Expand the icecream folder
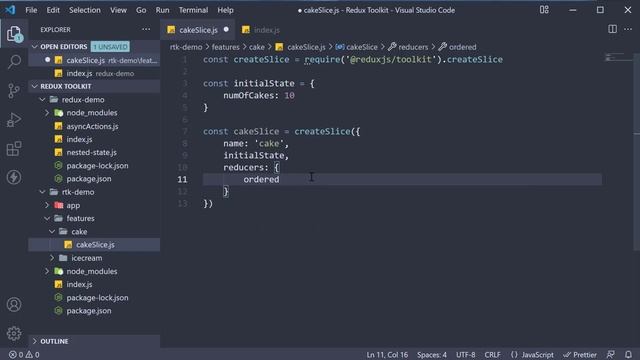This screenshot has height=360, width=640. 52,258
